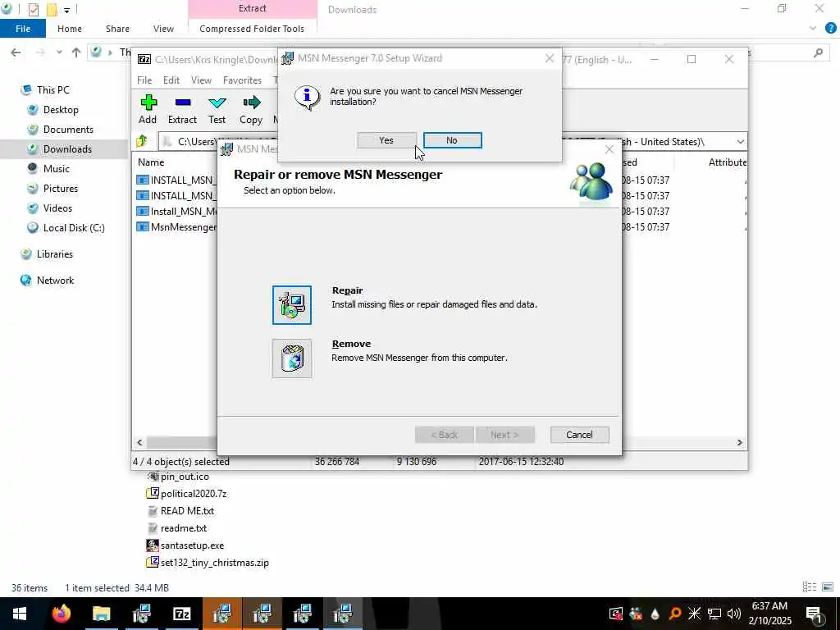This screenshot has height=630, width=840.
Task: Click No to continue installation
Action: point(452,140)
